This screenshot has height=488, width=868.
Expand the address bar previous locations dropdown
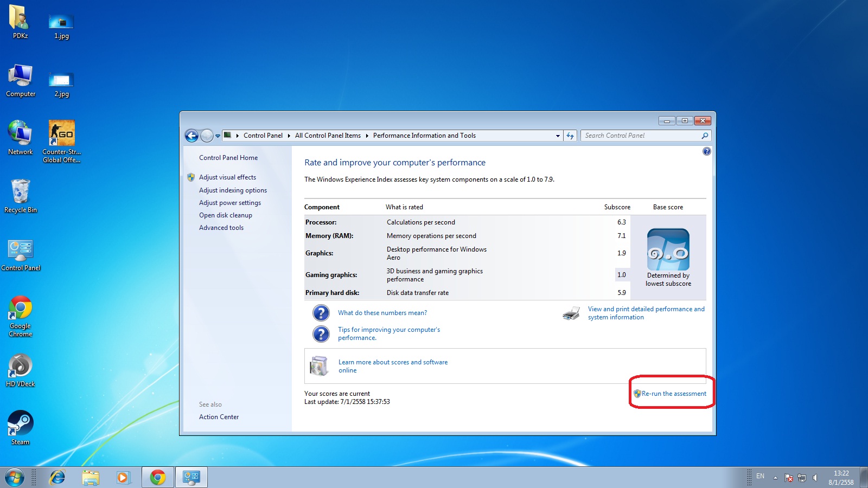[558, 136]
